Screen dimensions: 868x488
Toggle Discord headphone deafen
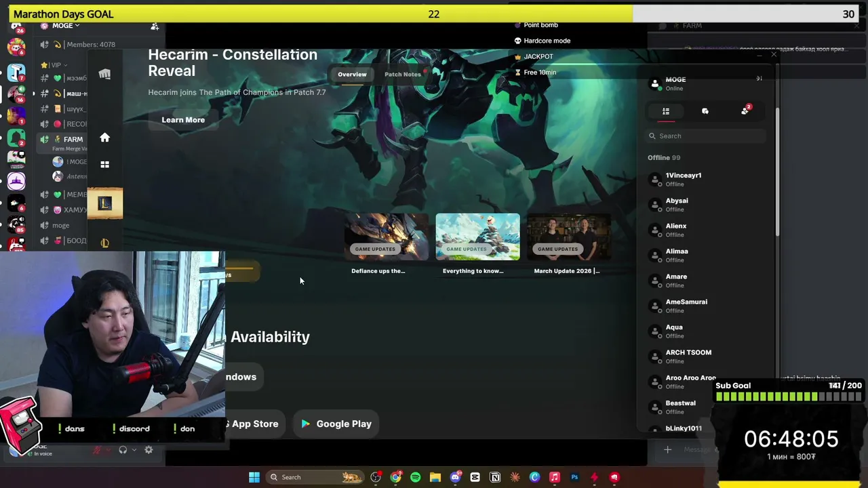tap(123, 450)
